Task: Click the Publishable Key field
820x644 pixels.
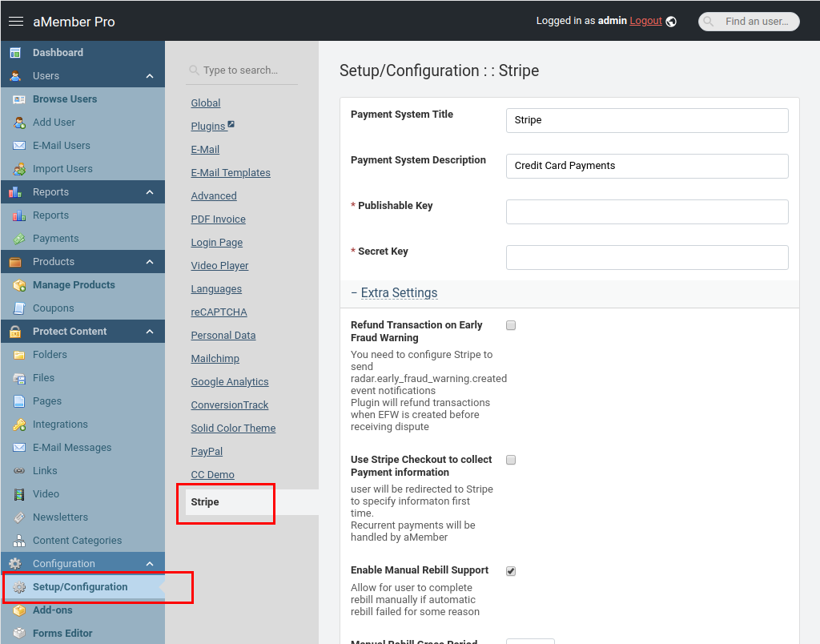Action: coord(647,212)
